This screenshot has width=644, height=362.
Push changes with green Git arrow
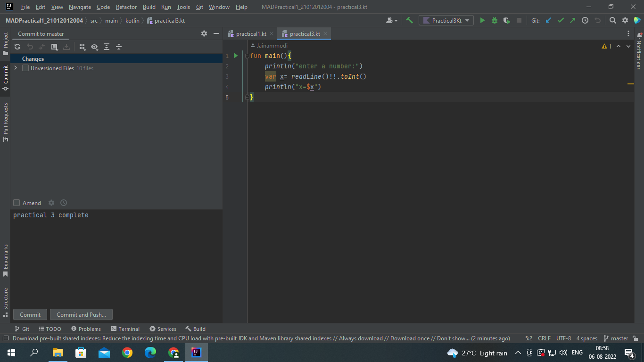[573, 20]
